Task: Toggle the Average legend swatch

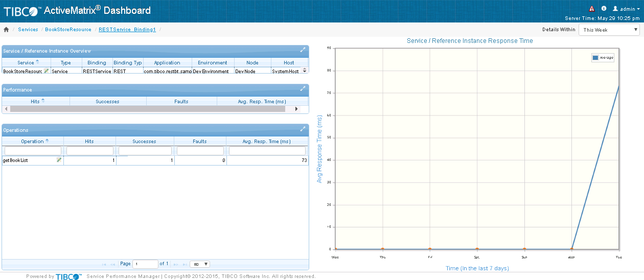Action: coord(595,58)
